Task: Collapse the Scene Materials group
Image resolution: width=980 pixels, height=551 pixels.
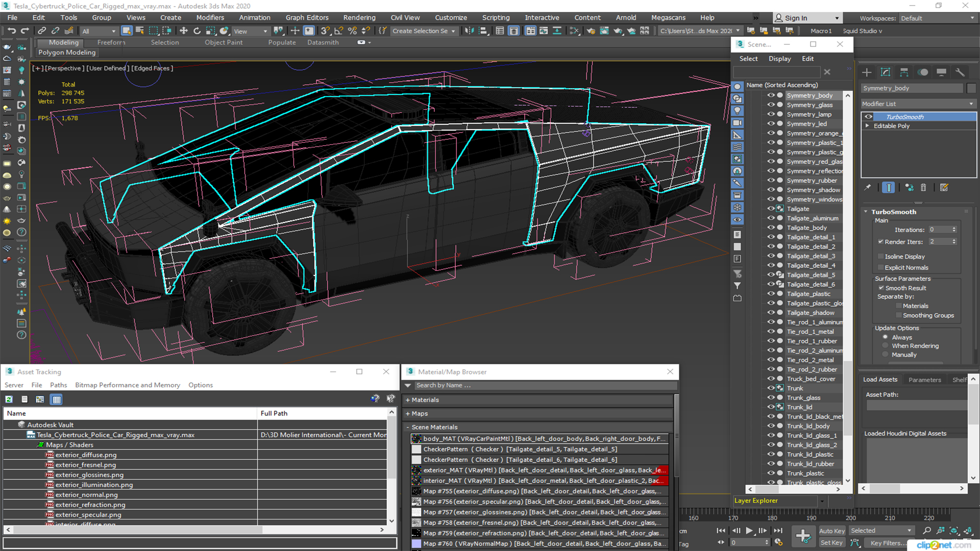Action: (408, 428)
